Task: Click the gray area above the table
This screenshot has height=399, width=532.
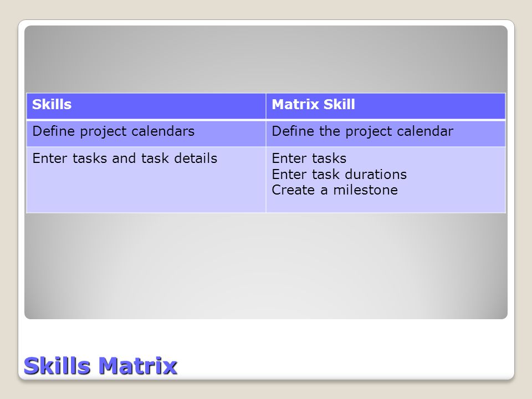Action: coord(266,59)
